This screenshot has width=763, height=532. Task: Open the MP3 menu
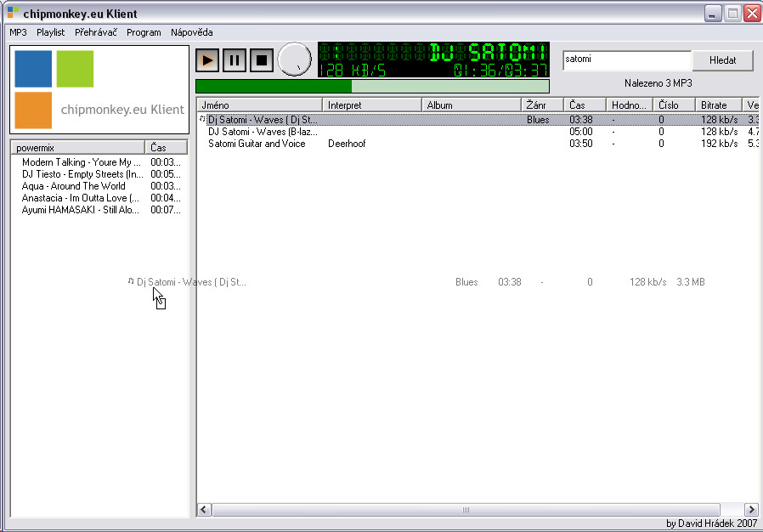click(x=18, y=32)
